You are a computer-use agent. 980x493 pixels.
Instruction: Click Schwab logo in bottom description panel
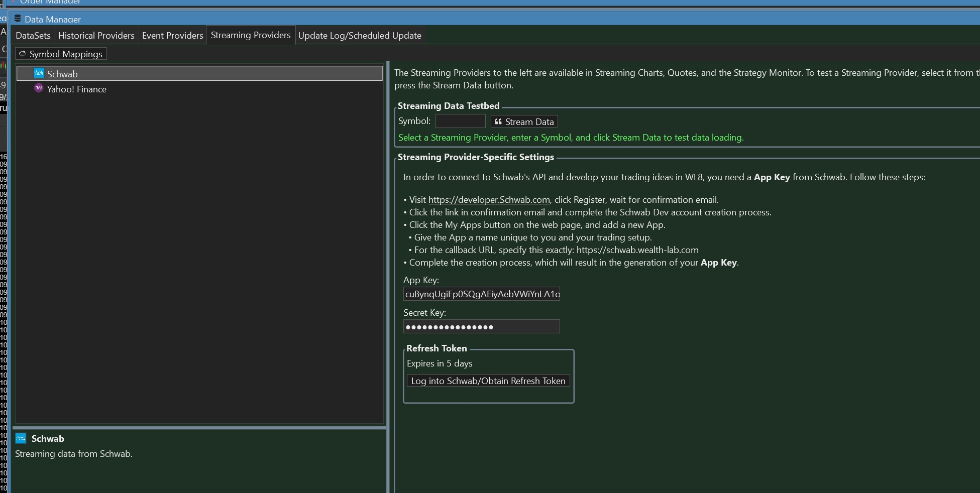[x=21, y=438]
